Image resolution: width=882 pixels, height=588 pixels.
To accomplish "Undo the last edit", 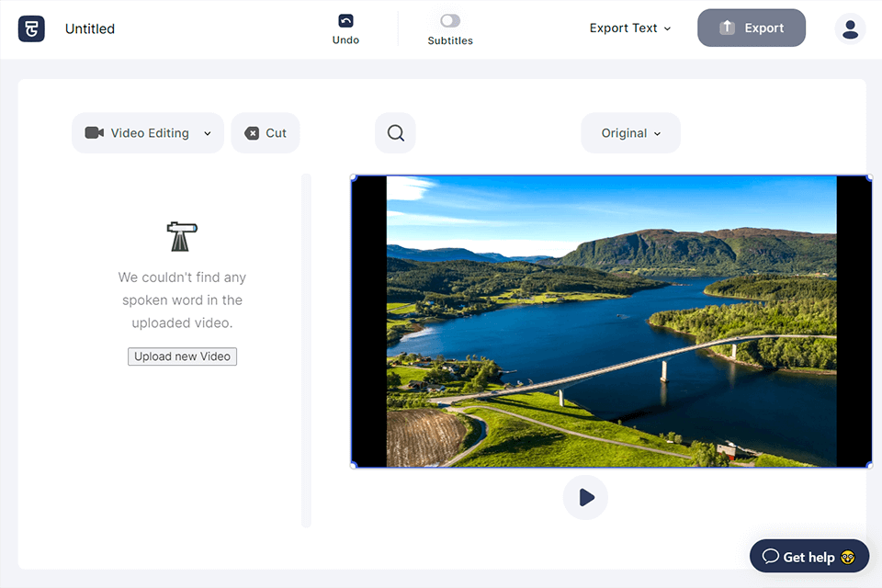I will coord(345,29).
